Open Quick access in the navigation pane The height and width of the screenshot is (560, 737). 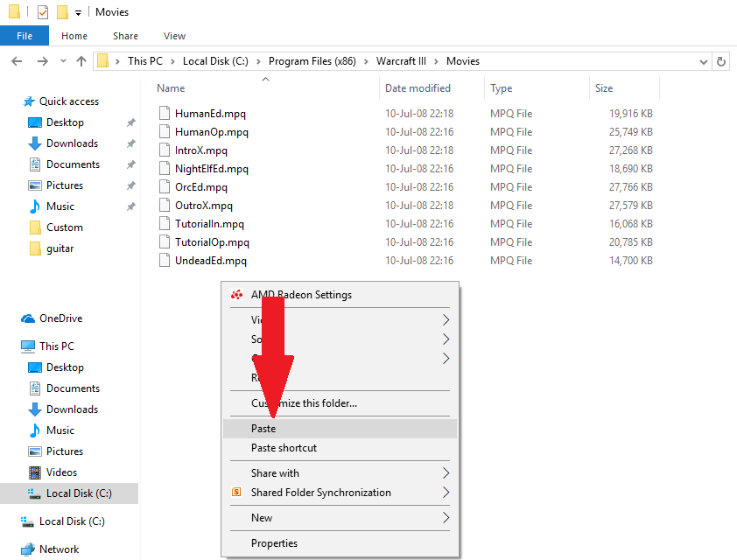coord(69,101)
